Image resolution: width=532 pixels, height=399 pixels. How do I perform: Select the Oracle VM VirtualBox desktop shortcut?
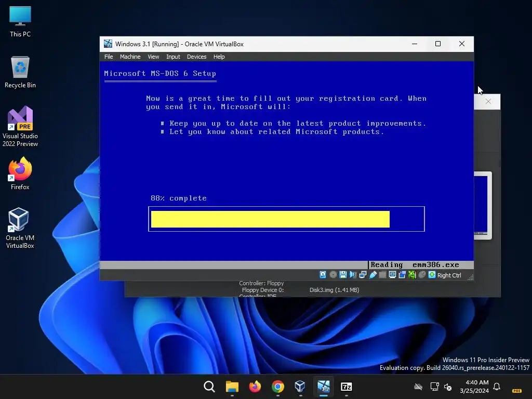20,228
